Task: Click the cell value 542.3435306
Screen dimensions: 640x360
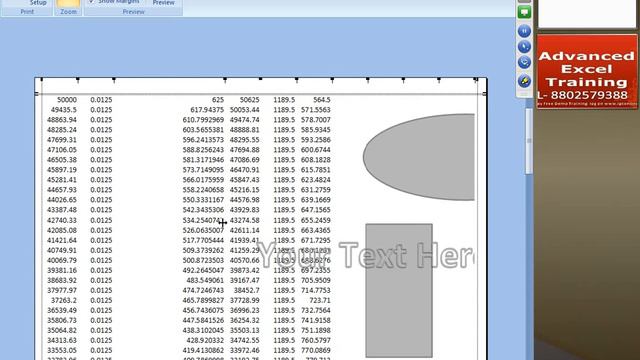Action: click(x=203, y=210)
